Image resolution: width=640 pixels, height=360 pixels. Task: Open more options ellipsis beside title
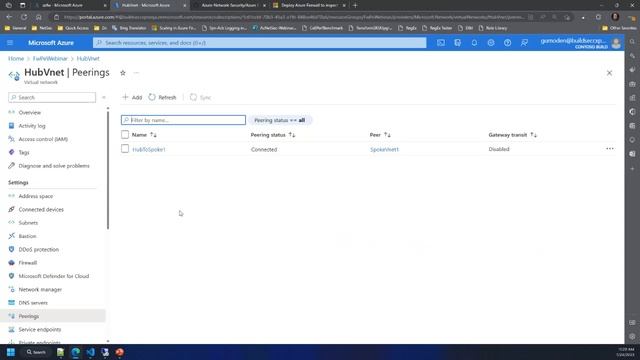[136, 73]
